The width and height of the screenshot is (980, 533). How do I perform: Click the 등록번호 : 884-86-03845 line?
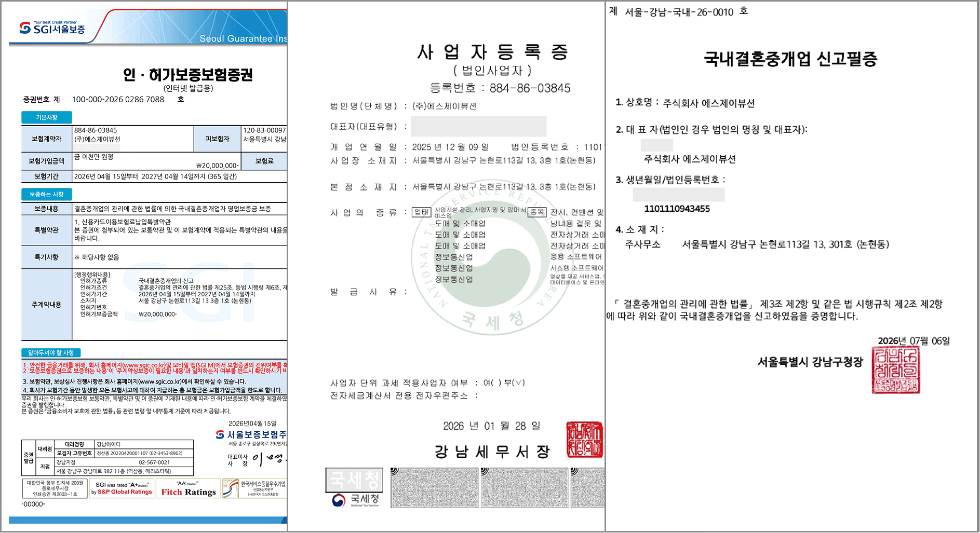pyautogui.click(x=500, y=88)
